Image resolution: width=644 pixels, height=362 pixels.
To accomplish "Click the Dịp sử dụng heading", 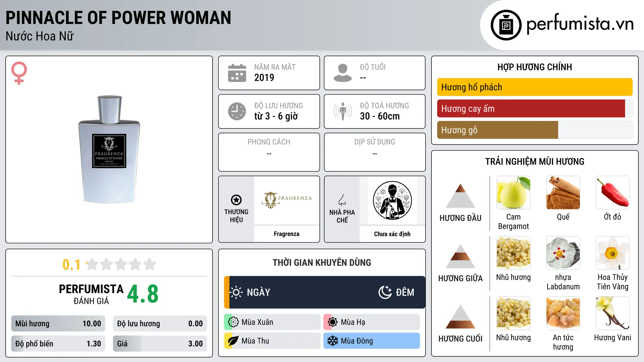I will point(375,142).
